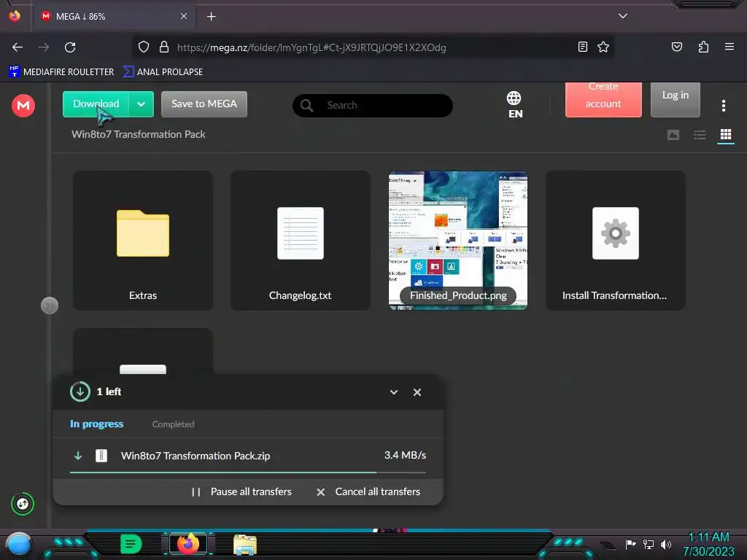Open the Changelog.txt file
Screen dimensions: 747x560
300,241
